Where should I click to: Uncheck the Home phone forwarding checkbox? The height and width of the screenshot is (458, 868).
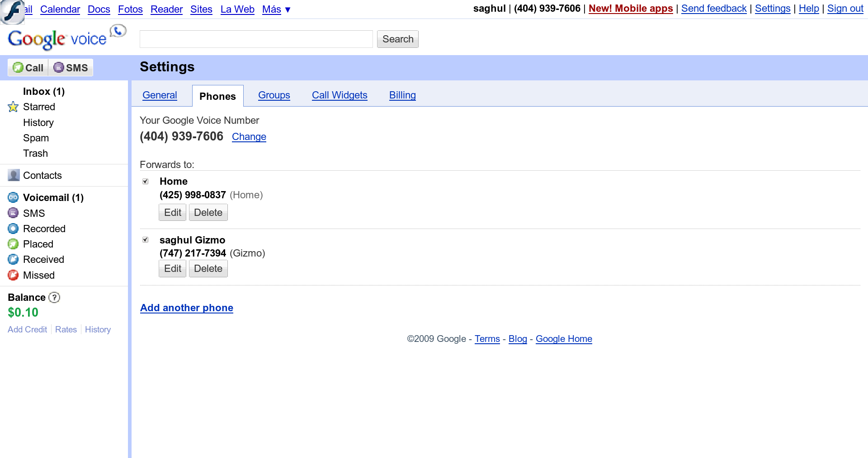(146, 181)
